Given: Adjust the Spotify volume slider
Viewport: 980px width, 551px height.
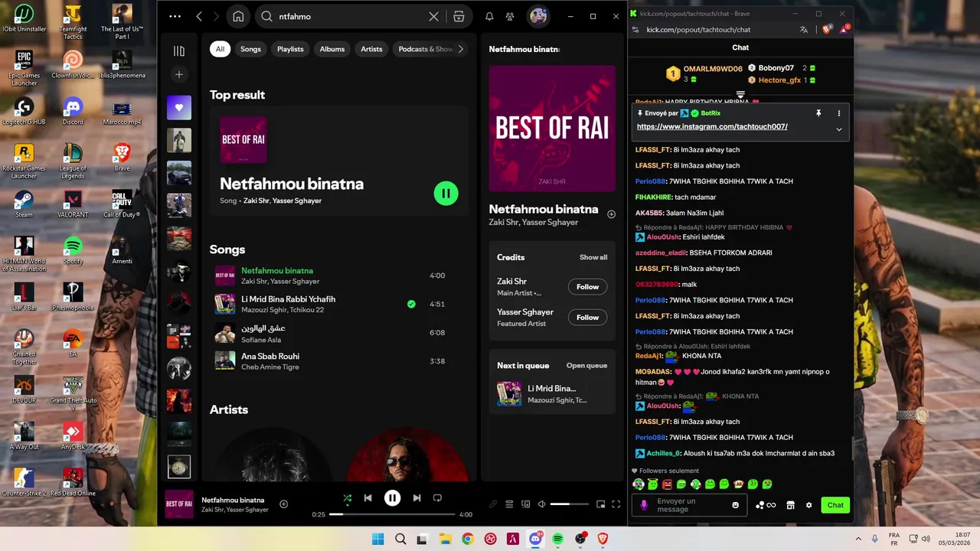Looking at the screenshot, I should click(570, 504).
